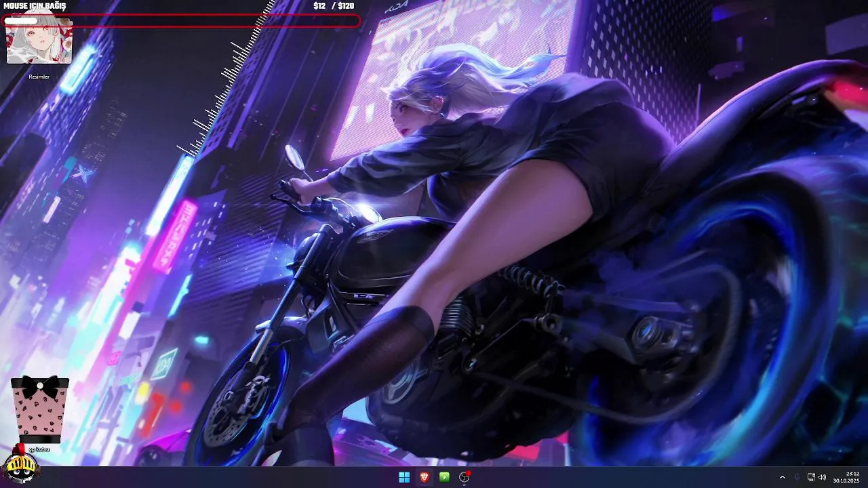Click the $12 / $120 donation amount
The image size is (868, 488).
click(334, 5)
